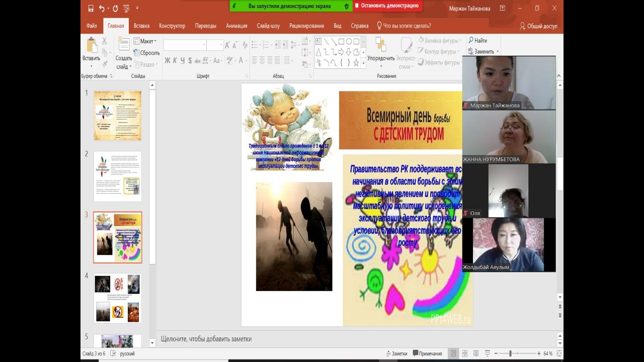Click the Undo arrow icon
644x362 pixels.
[x=102, y=8]
